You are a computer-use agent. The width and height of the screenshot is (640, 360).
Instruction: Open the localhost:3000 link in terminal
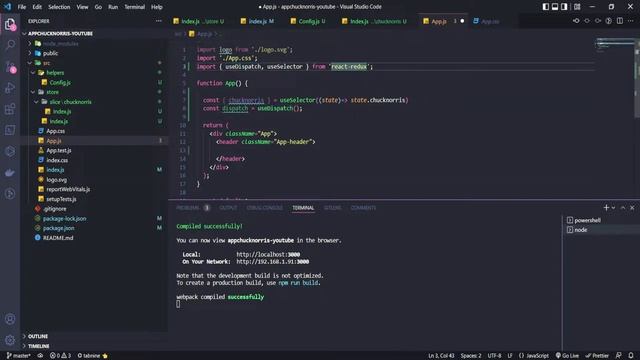coord(268,254)
